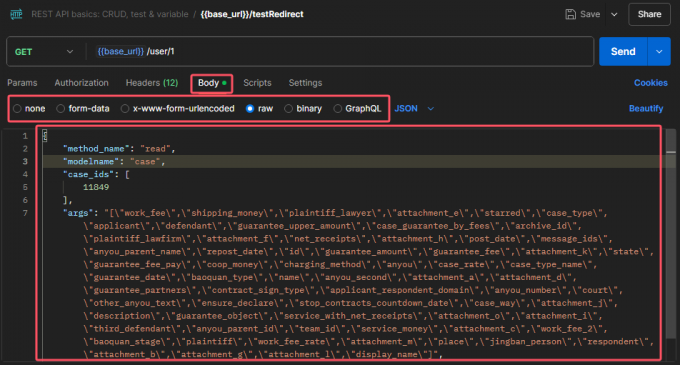Click the "modelname": "case" line
The image size is (680, 365).
(114, 162)
